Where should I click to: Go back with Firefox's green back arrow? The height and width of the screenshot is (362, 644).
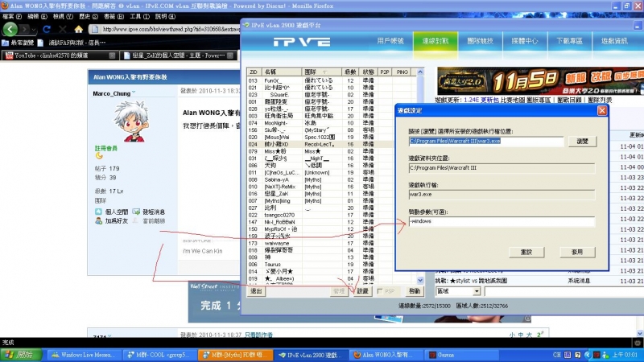(x=10, y=29)
